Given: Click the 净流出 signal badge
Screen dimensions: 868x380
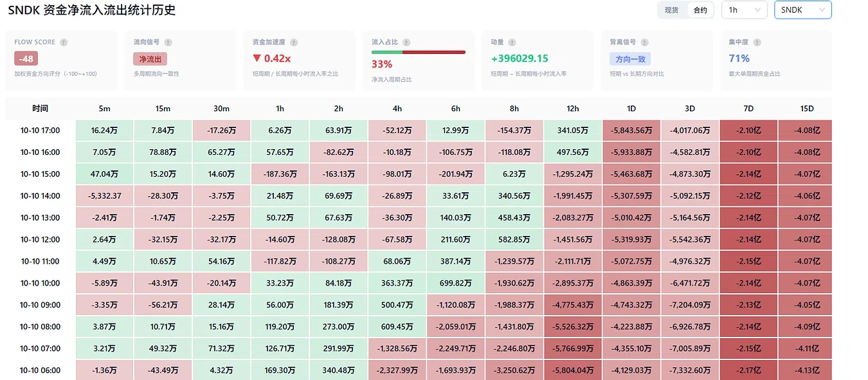Looking at the screenshot, I should coord(150,59).
